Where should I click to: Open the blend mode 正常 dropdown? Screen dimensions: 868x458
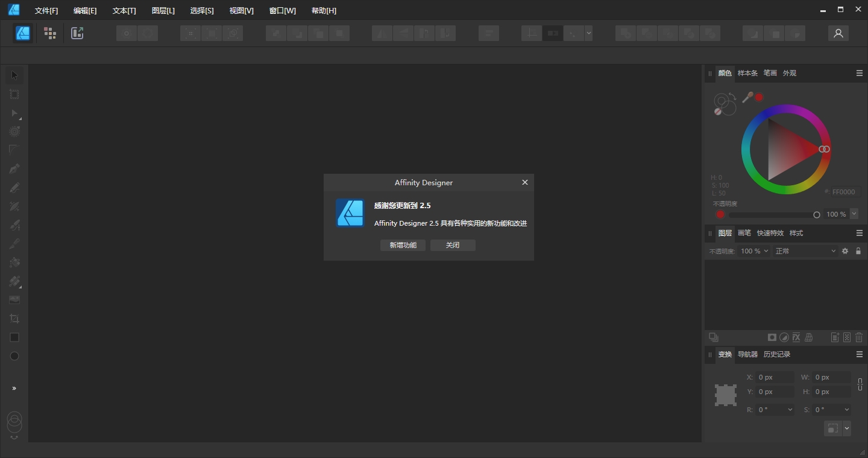[805, 251]
